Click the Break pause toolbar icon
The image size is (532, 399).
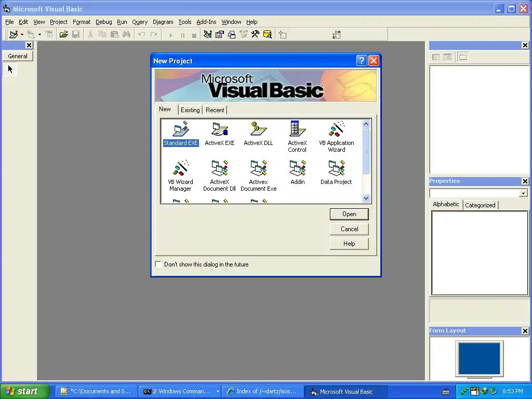(183, 35)
